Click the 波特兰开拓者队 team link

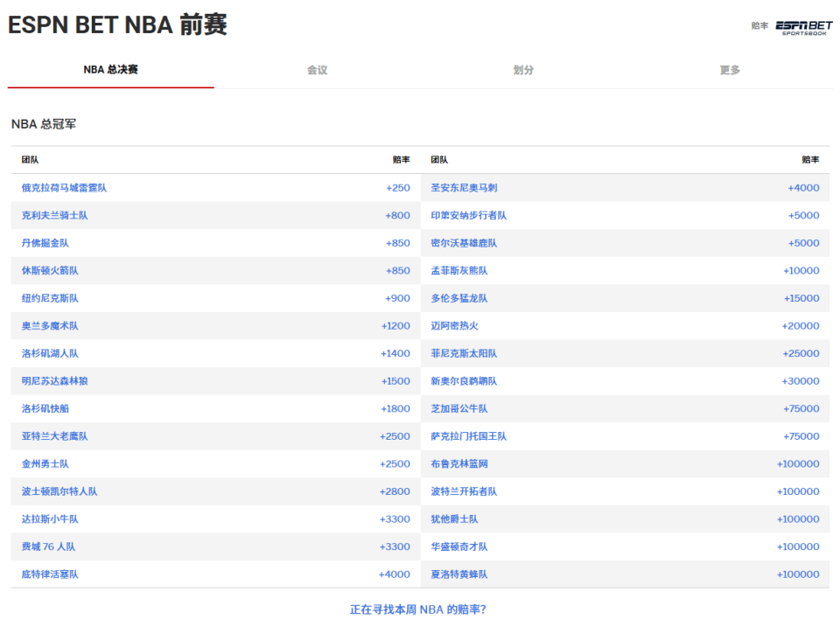point(464,491)
